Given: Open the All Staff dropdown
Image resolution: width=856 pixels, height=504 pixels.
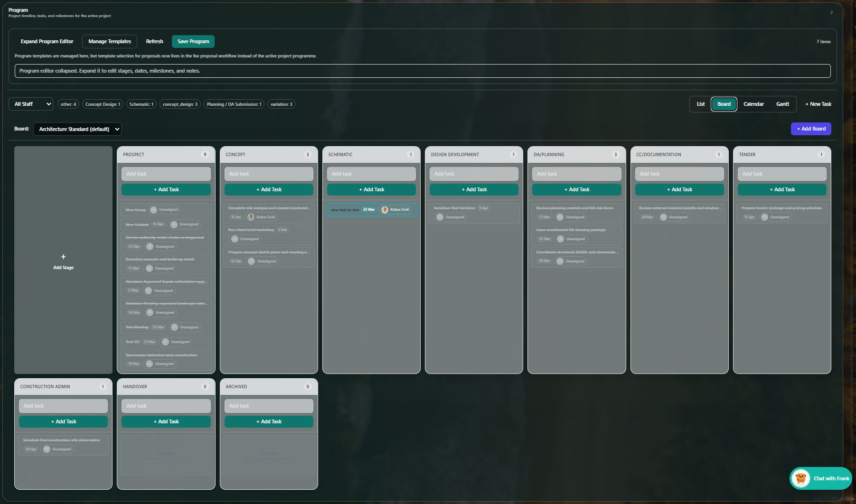Looking at the screenshot, I should (x=30, y=104).
